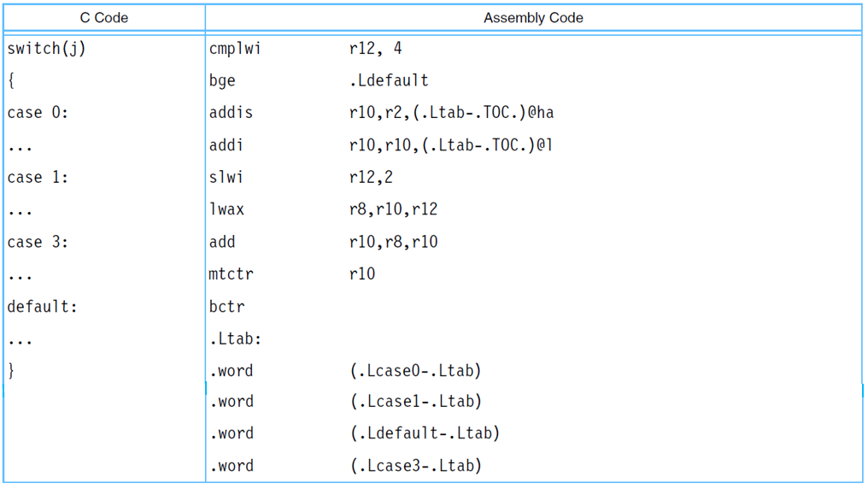This screenshot has height=488, width=868.
Task: Click the (.Lcase3-.Ltab) table entry
Action: pyautogui.click(x=416, y=467)
